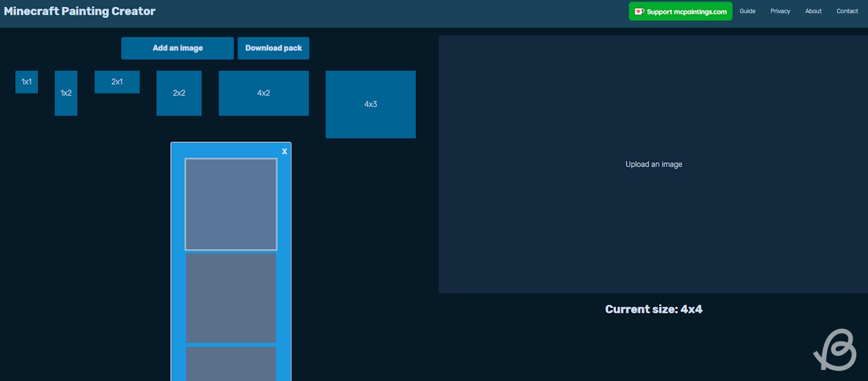
Task: Click the Download pack button
Action: [274, 49]
